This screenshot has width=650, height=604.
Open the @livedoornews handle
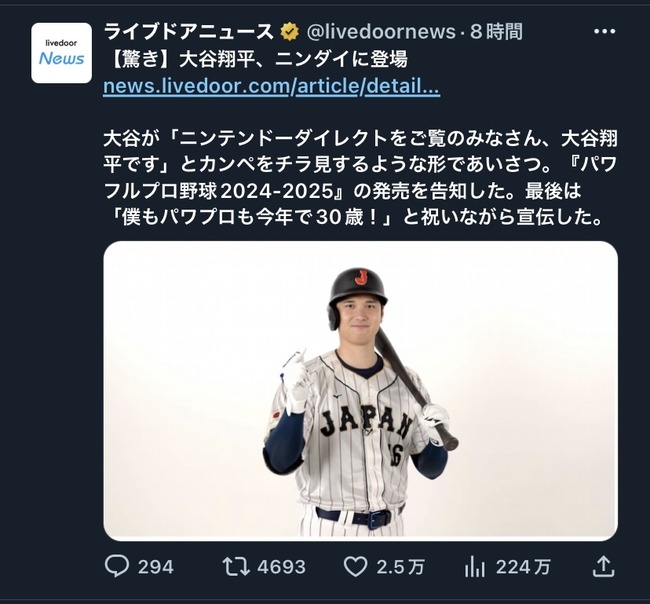[381, 32]
